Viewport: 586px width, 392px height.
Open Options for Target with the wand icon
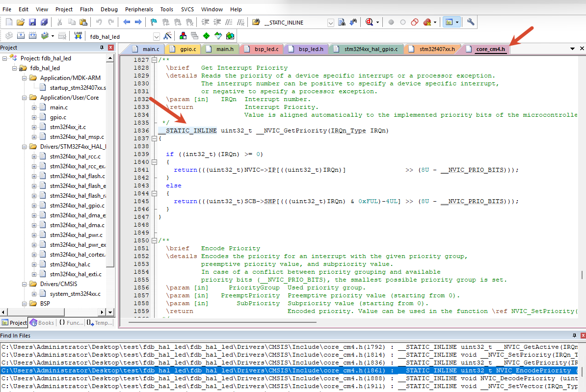[167, 36]
